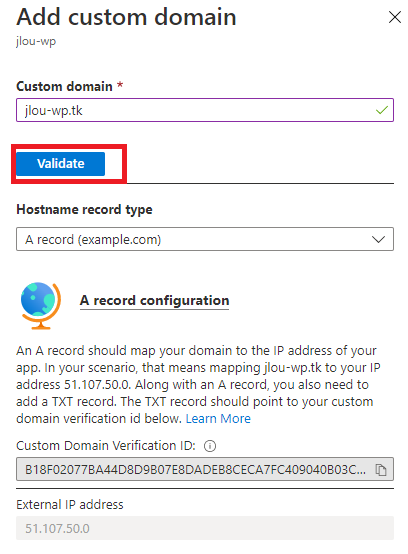Open the Learn More link
The width and height of the screenshot is (408, 554).
[x=218, y=418]
